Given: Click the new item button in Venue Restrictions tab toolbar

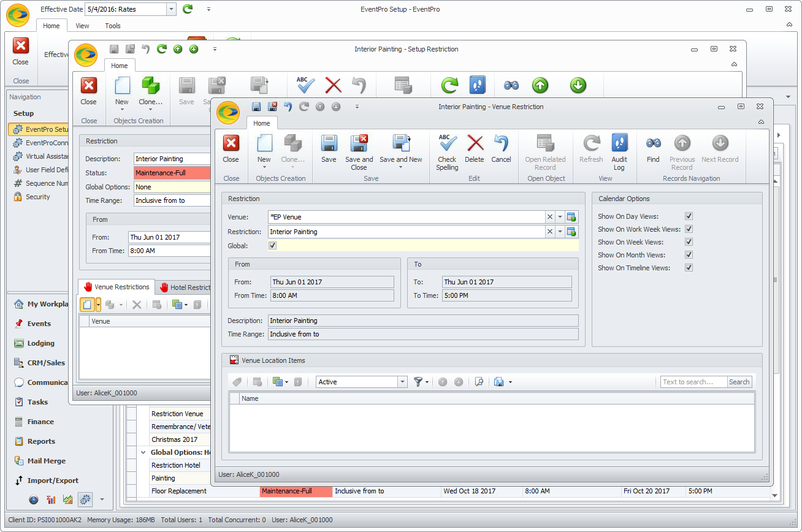Looking at the screenshot, I should tap(87, 305).
